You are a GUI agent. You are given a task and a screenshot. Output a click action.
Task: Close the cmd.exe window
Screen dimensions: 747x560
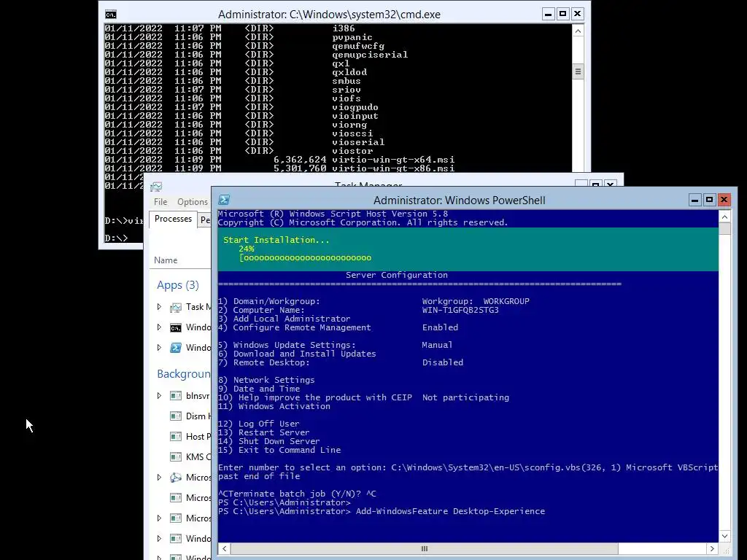pos(578,14)
